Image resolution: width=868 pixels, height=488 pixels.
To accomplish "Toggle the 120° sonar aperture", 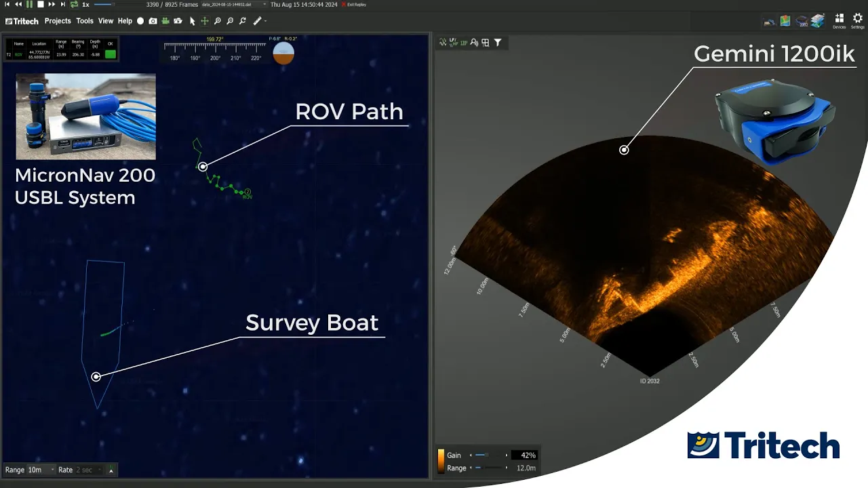I will (x=464, y=42).
